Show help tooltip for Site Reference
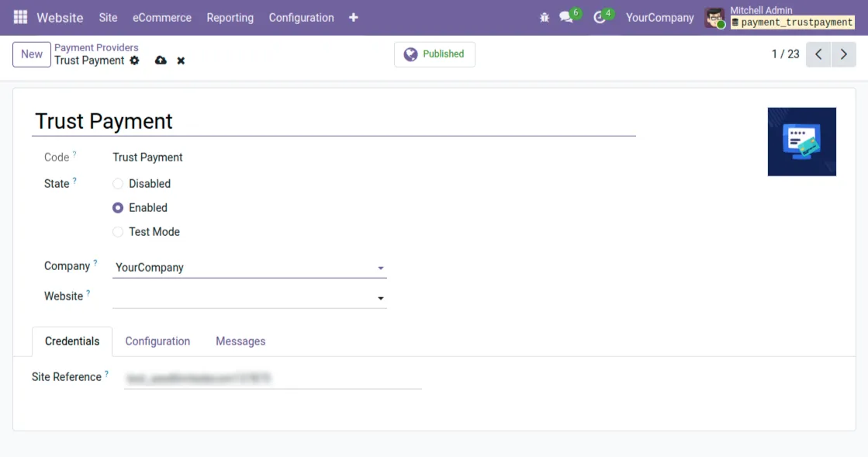This screenshot has width=868, height=457. (x=106, y=374)
